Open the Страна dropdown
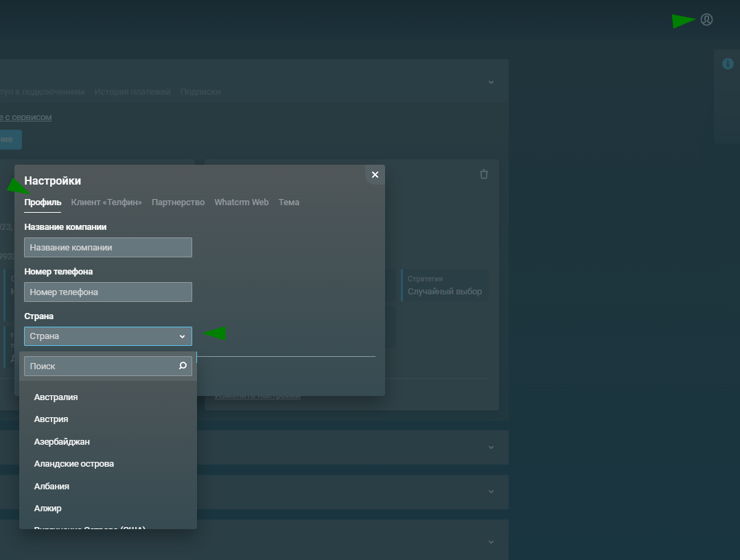The height and width of the screenshot is (560, 740). pyautogui.click(x=108, y=336)
